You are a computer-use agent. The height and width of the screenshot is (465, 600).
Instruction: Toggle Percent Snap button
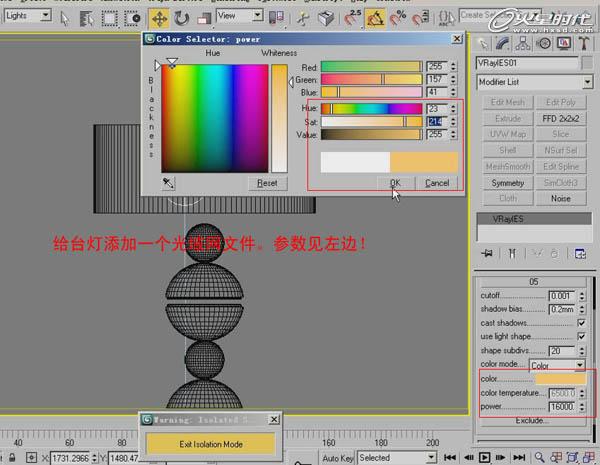(398, 18)
